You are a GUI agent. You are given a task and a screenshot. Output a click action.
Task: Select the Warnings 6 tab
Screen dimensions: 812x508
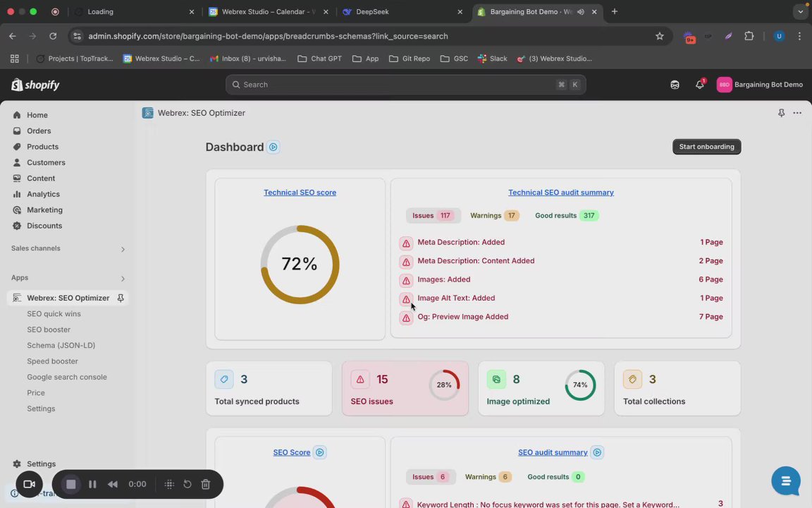(488, 477)
